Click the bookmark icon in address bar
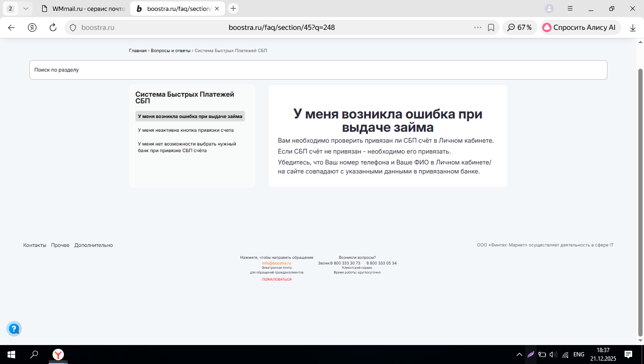Viewport: 644px width, 364px height. [x=491, y=27]
